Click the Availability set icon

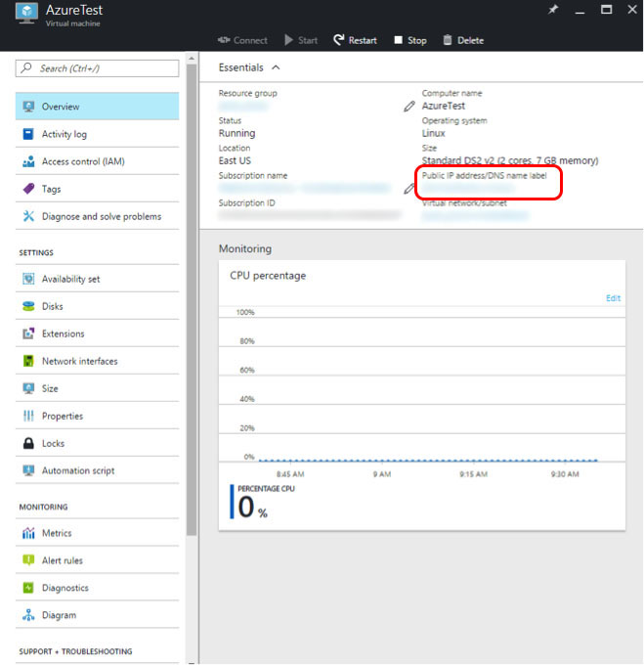click(x=28, y=279)
